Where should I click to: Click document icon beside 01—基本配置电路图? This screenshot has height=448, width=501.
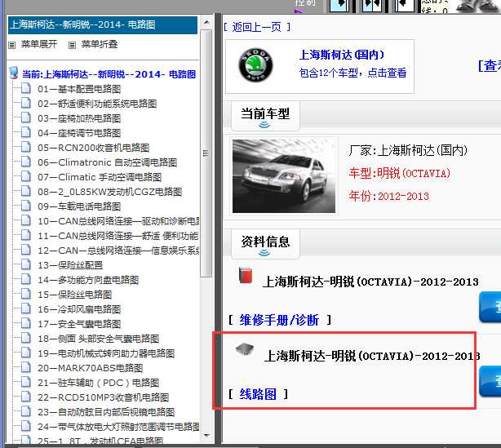pos(25,89)
